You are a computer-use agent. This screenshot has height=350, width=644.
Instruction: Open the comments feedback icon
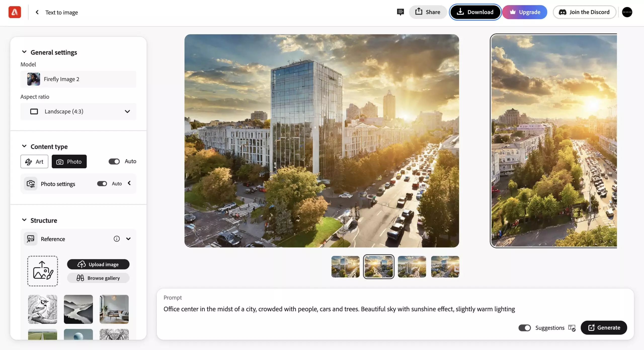400,12
